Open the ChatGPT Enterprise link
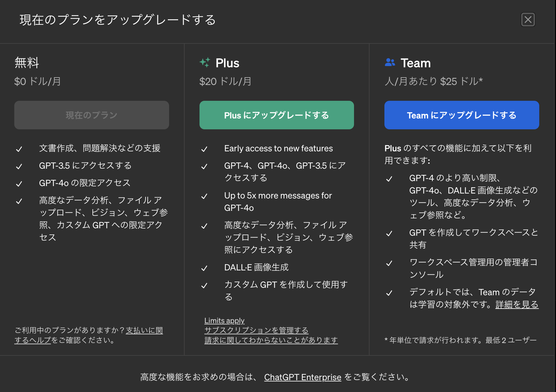Image resolution: width=556 pixels, height=392 pixels. pyautogui.click(x=303, y=377)
